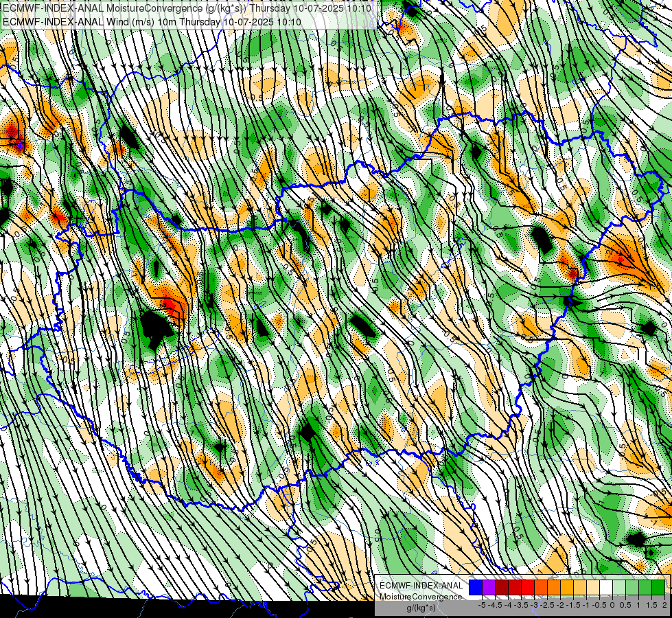
Task: Select the crimson legend swatch -4 to -3.5
Action: [x=515, y=588]
